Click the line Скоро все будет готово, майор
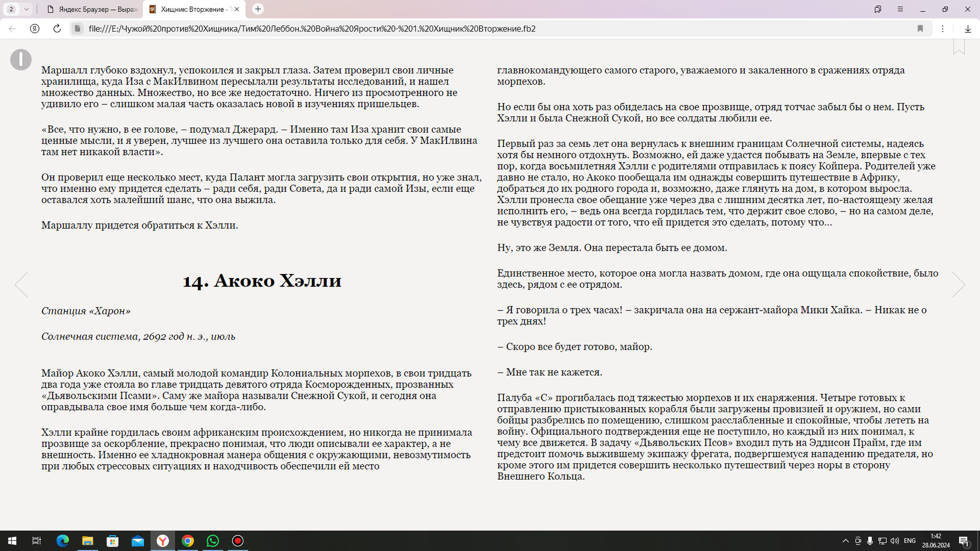The image size is (980, 551). tap(574, 347)
